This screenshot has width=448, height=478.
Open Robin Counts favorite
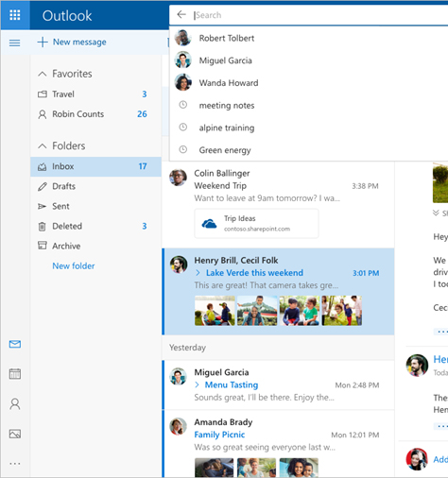click(95, 114)
